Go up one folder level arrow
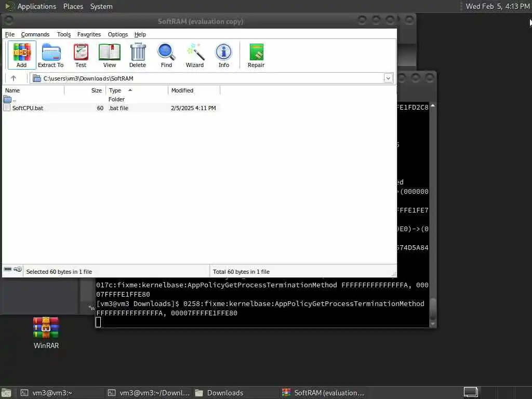The height and width of the screenshot is (399, 532). click(13, 78)
